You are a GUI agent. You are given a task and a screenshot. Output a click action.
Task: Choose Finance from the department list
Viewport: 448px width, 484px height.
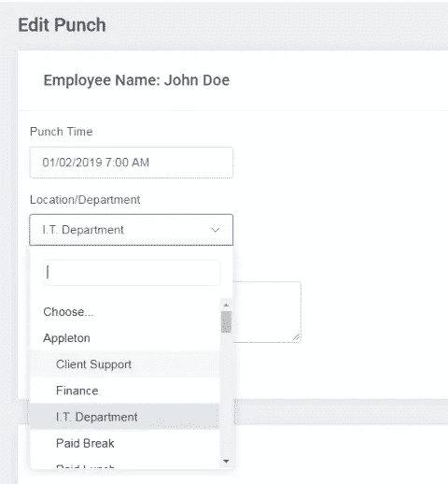coord(125,391)
